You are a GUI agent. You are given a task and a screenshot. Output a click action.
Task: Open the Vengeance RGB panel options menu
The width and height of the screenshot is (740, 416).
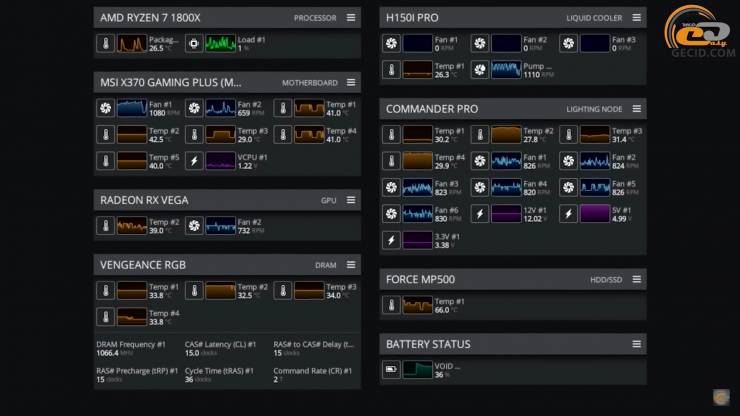351,265
